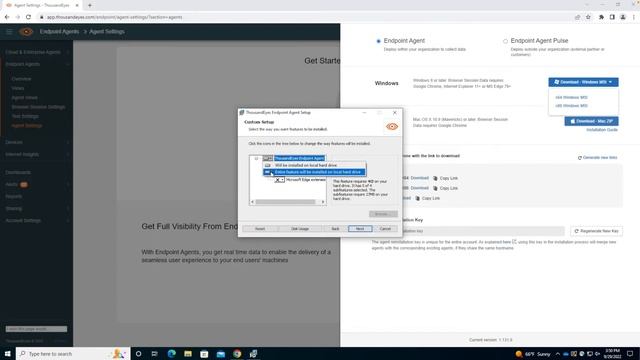Click the copy icon beside x86 Copy Link
The height and width of the screenshot is (360, 640).
[435, 188]
